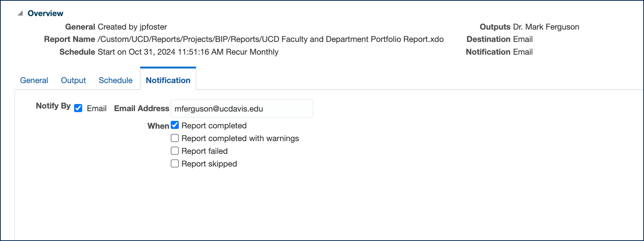Uncheck the Notify By Email checkbox

point(78,108)
